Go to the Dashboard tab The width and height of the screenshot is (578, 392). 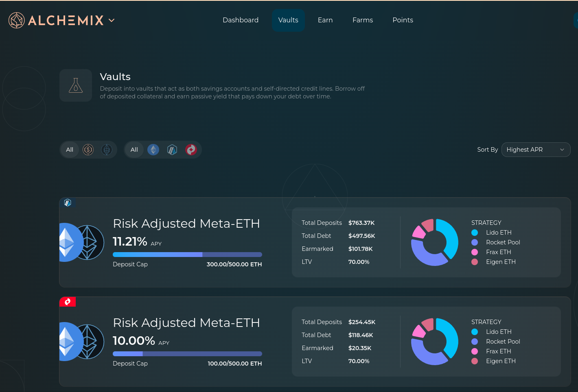[x=241, y=20]
